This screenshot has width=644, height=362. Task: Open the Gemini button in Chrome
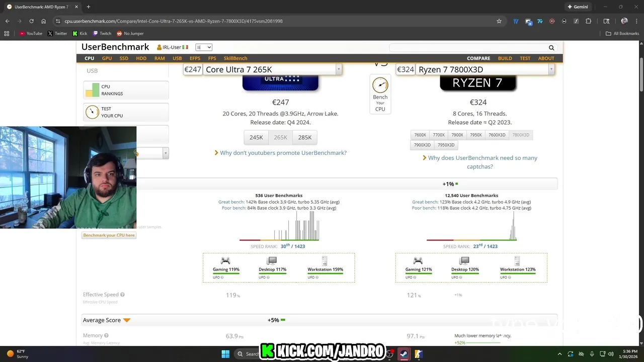577,7
